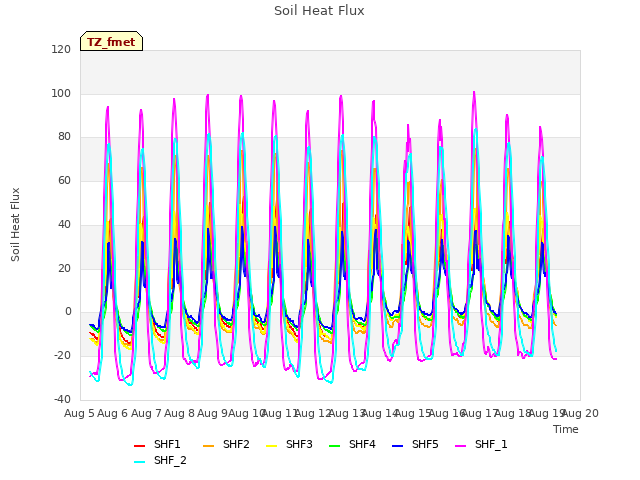Click the SHF_1 magenta legend swatch
The image size is (640, 480).
tap(460, 446)
